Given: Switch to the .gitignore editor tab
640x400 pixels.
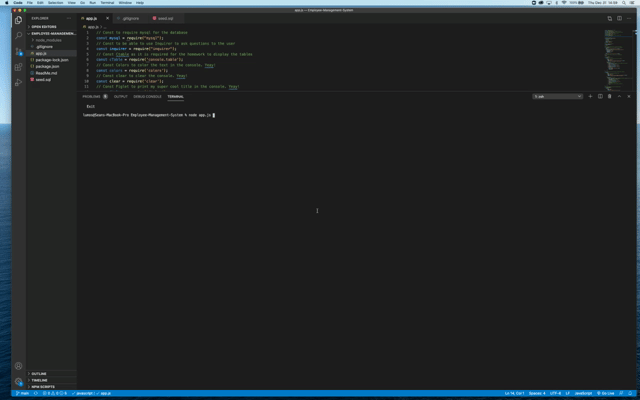Looking at the screenshot, I should tap(131, 18).
